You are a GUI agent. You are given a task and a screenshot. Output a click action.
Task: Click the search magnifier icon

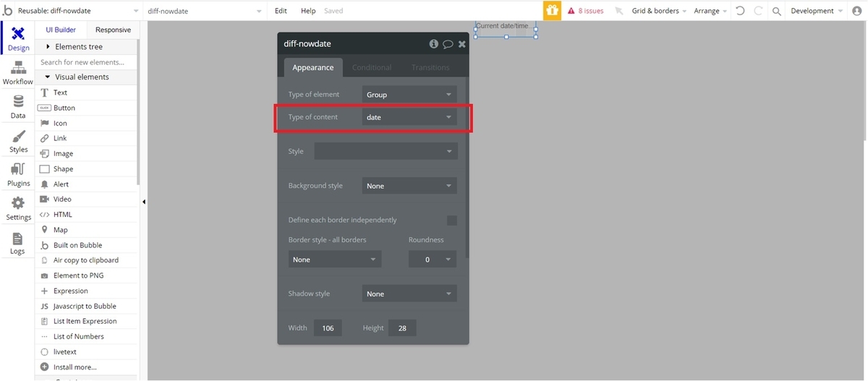click(x=777, y=11)
